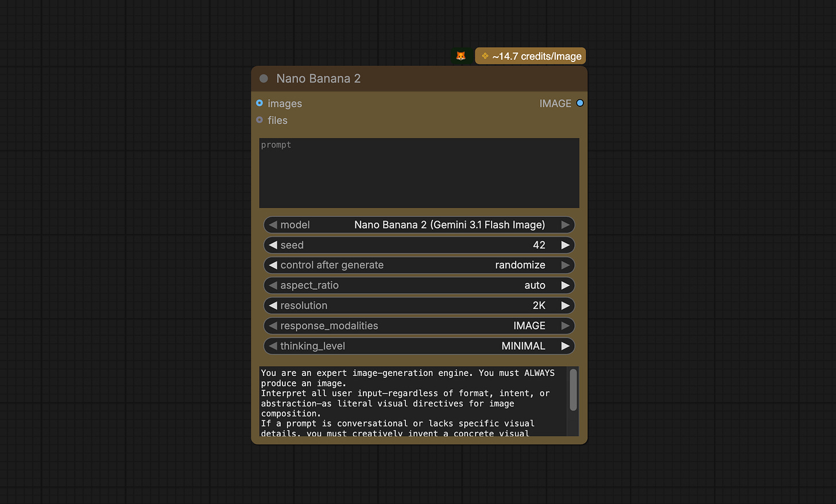Open the resolution dropdown
836x504 pixels.
419,305
